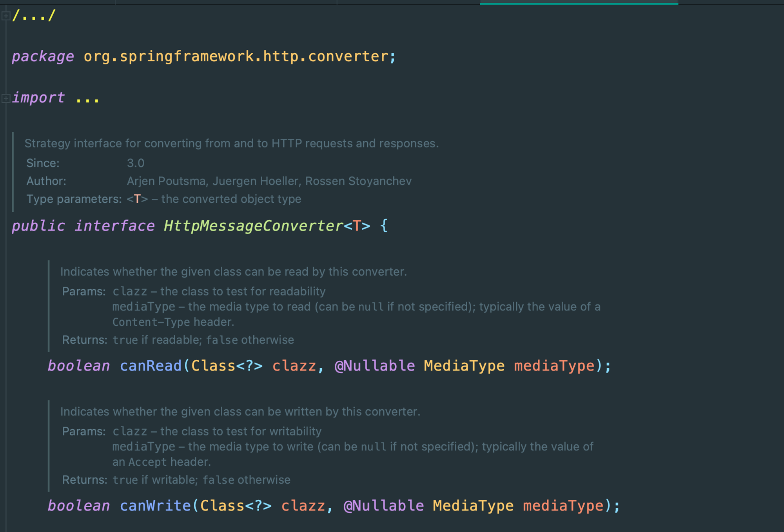The height and width of the screenshot is (532, 784).
Task: Click @Nullable annotation in canWrite signature
Action: [383, 506]
